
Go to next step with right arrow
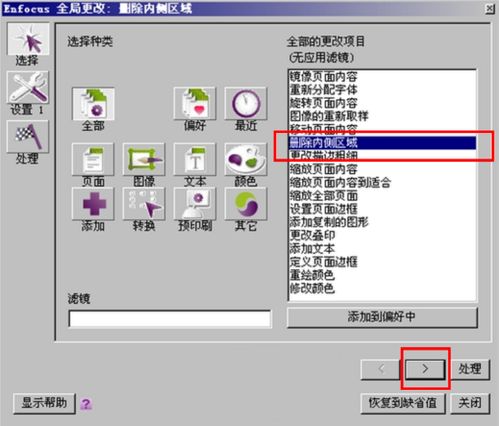click(x=425, y=369)
